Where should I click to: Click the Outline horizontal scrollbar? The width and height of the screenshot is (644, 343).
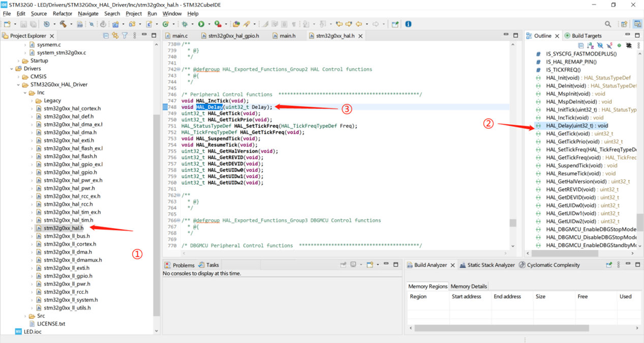pos(564,253)
